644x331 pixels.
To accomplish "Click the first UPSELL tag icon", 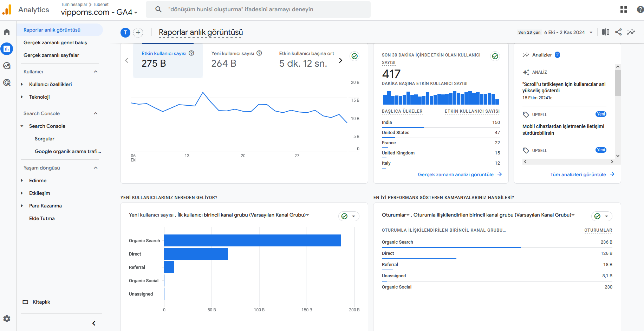I will click(x=526, y=115).
